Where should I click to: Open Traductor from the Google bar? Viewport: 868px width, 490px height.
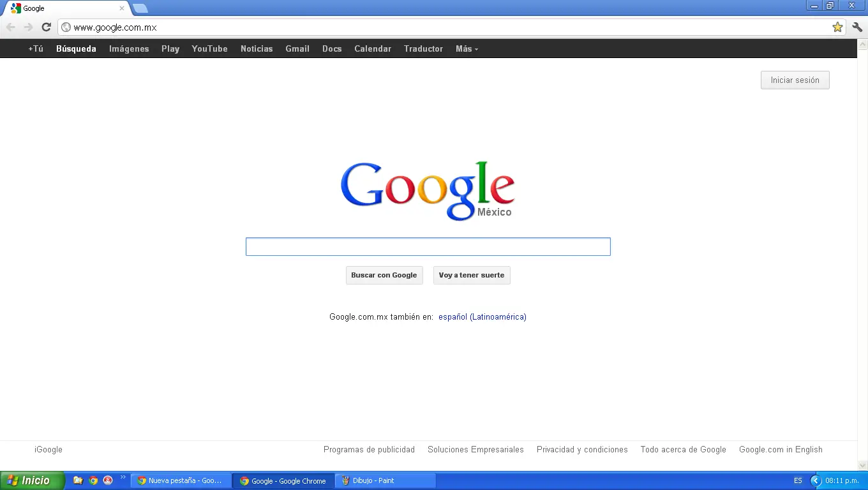click(x=423, y=48)
